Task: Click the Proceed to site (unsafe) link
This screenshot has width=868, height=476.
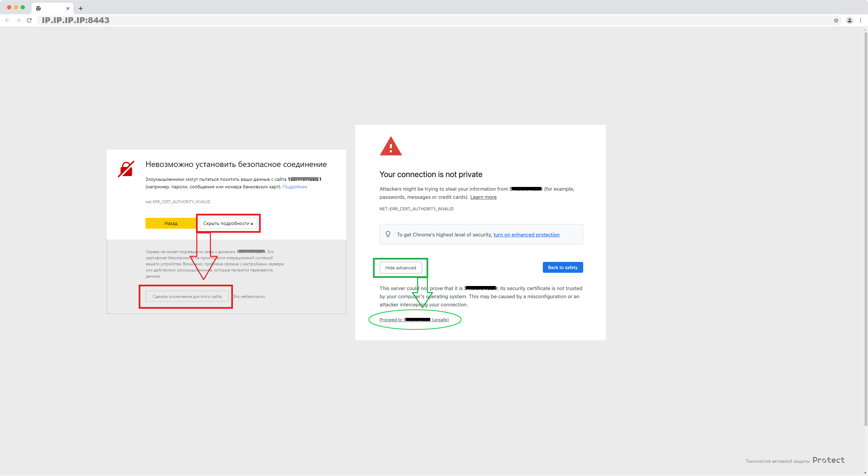Action: pyautogui.click(x=414, y=320)
